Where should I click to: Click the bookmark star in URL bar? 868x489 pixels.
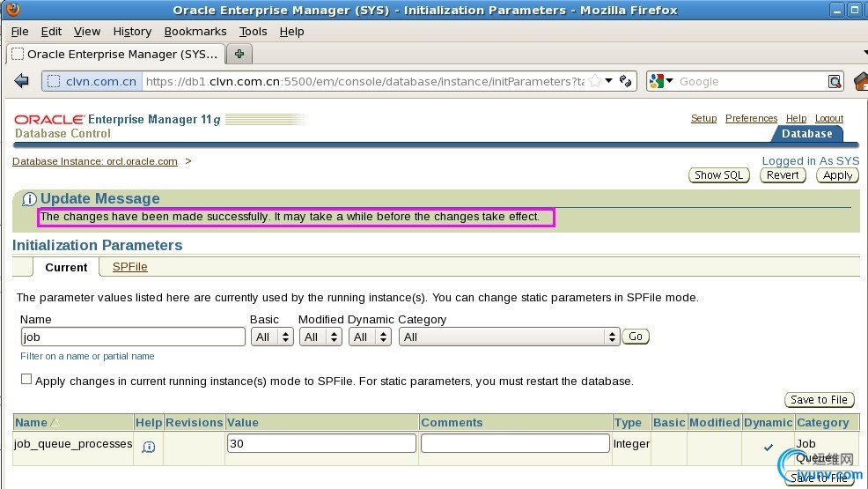tap(595, 81)
